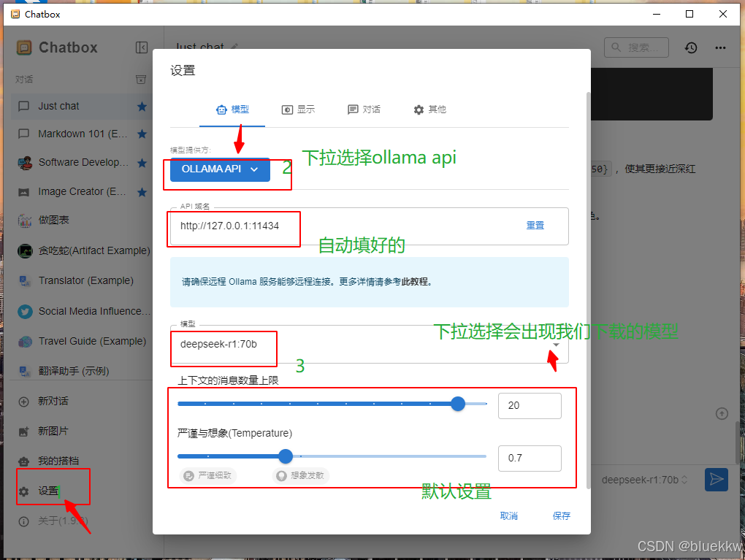Switch to the 模型 settings tab
Image resolution: width=745 pixels, height=560 pixels.
click(x=232, y=110)
